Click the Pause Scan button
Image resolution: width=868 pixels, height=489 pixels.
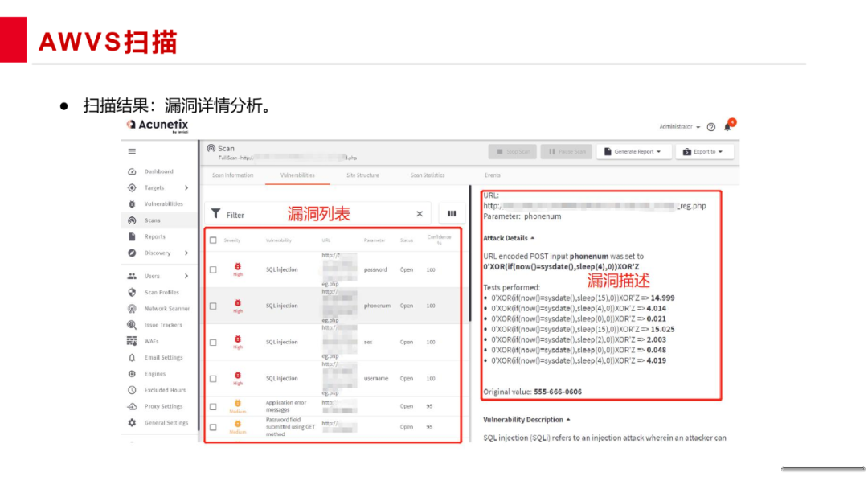[x=567, y=152]
